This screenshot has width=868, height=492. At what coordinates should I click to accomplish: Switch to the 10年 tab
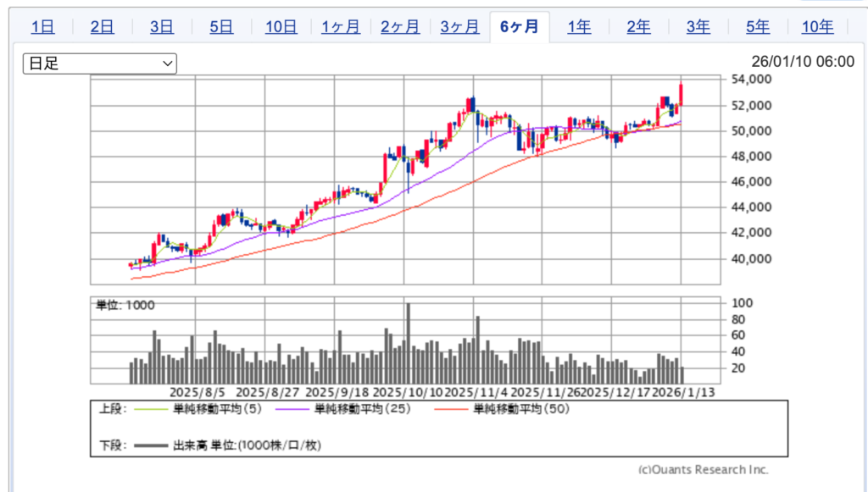click(817, 26)
